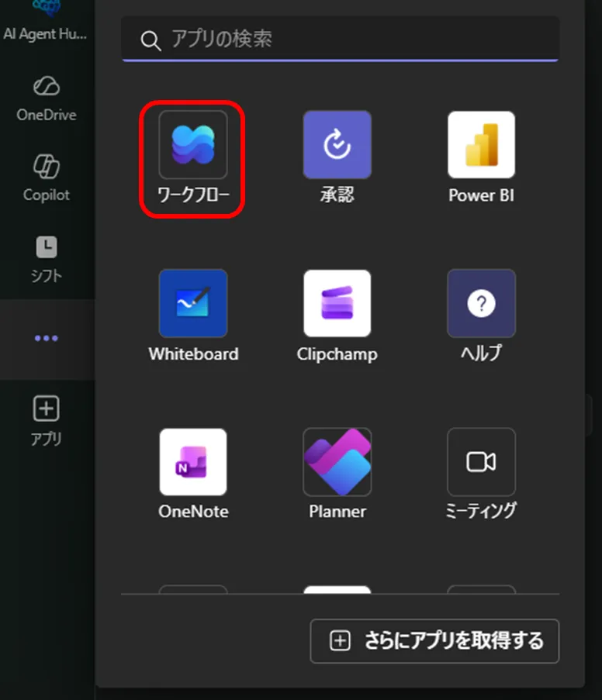Launch the OneNote app
Screen dimensions: 602x700
(193, 474)
